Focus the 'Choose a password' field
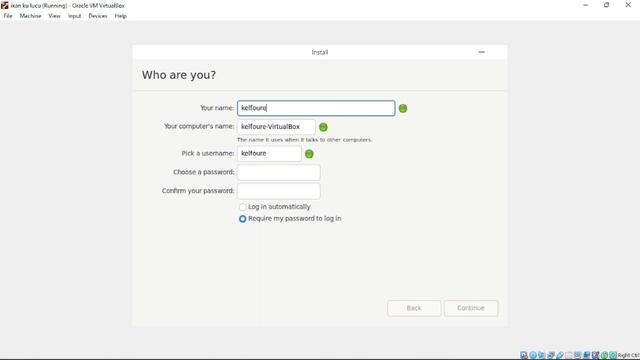The image size is (640, 360). (x=278, y=172)
